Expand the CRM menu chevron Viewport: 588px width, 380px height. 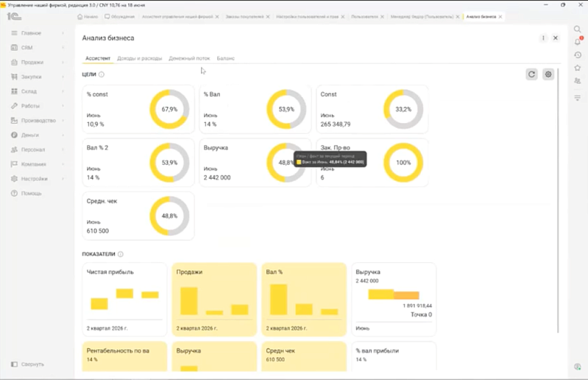[x=63, y=48]
